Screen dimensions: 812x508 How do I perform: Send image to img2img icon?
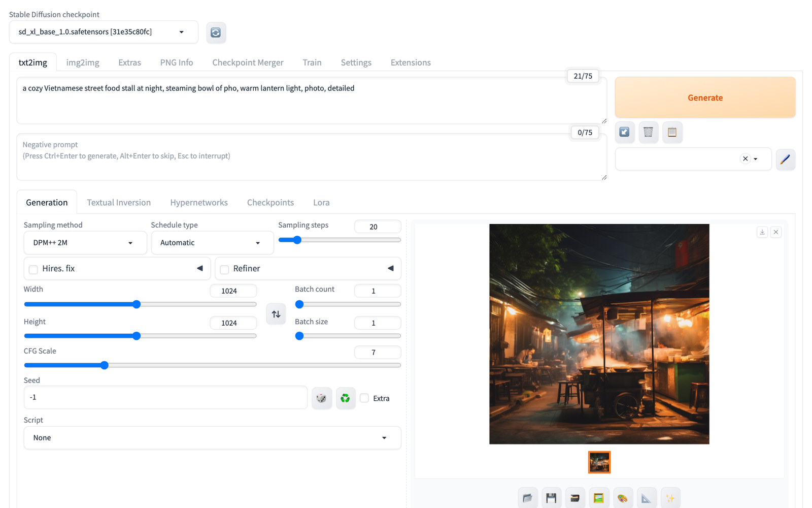point(599,498)
